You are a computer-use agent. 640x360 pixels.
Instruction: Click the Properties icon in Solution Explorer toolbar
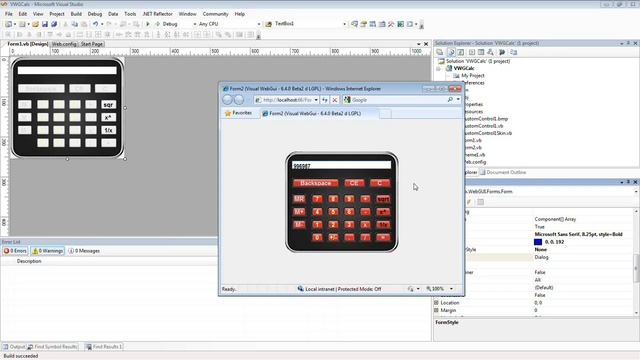pos(440,52)
